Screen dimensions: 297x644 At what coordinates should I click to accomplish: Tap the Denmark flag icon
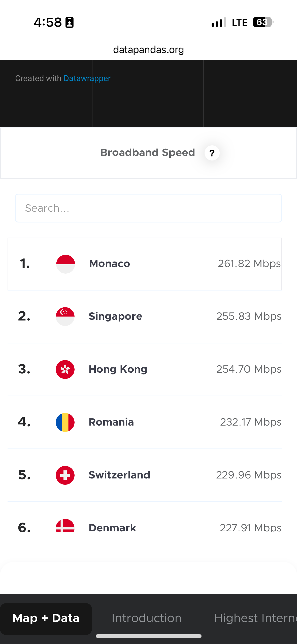tap(65, 526)
